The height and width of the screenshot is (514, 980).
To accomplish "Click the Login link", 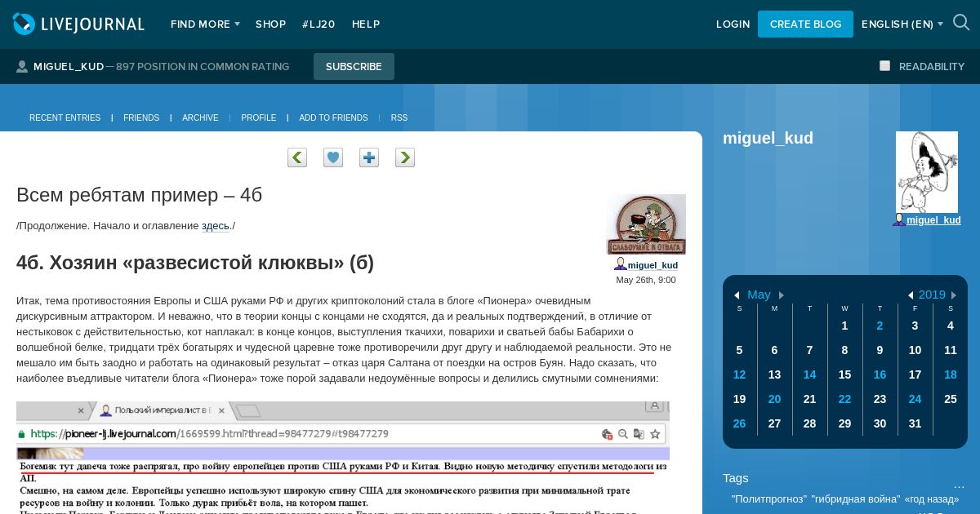I will coord(733,24).
